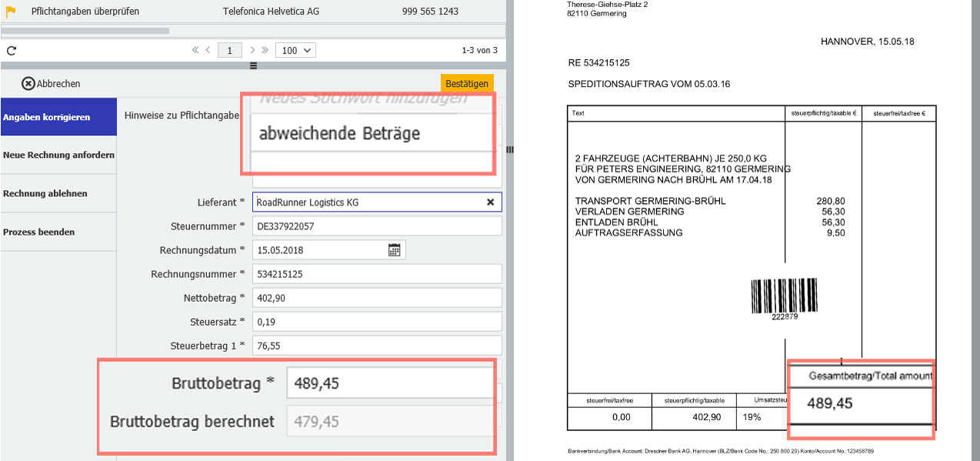
Task: Click the orange flag icon in the task row
Action: pos(12,12)
